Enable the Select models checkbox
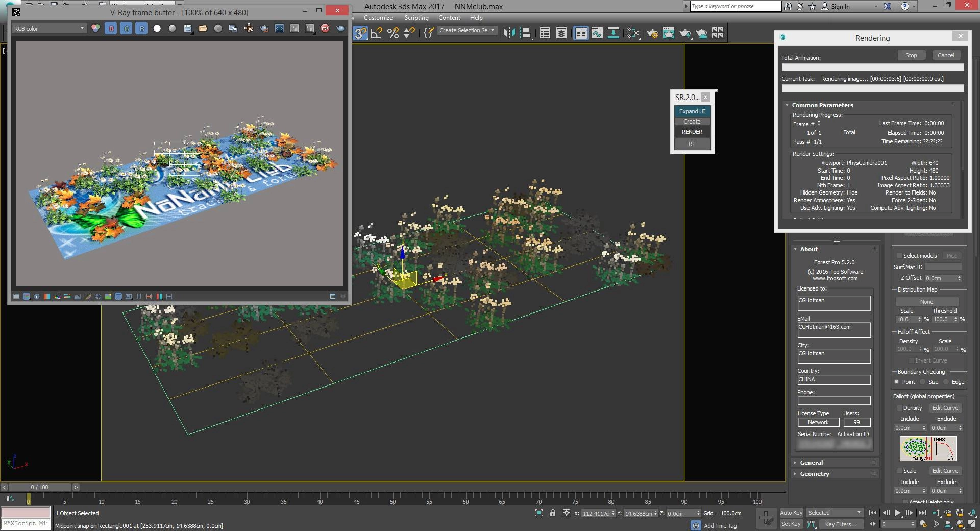 900,256
